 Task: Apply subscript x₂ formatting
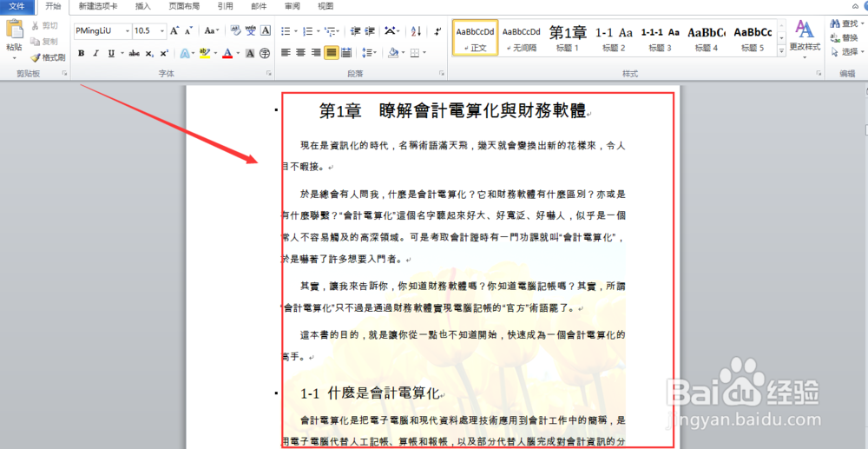[x=149, y=54]
